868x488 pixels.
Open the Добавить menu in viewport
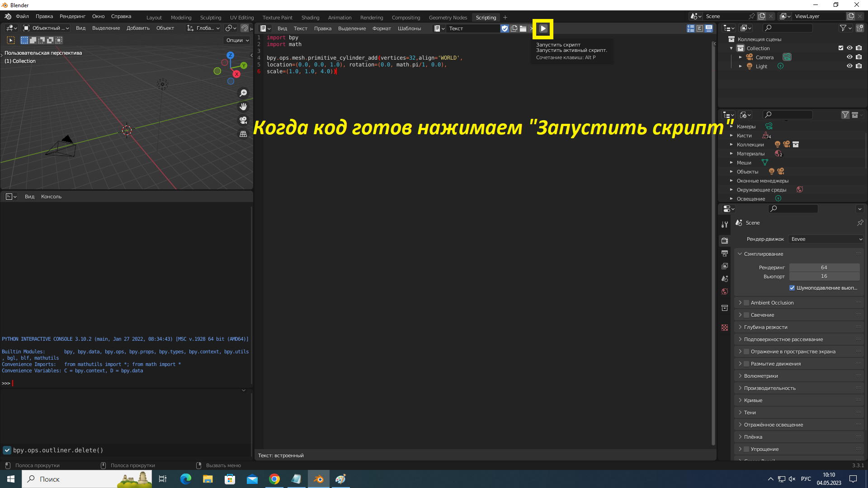138,28
